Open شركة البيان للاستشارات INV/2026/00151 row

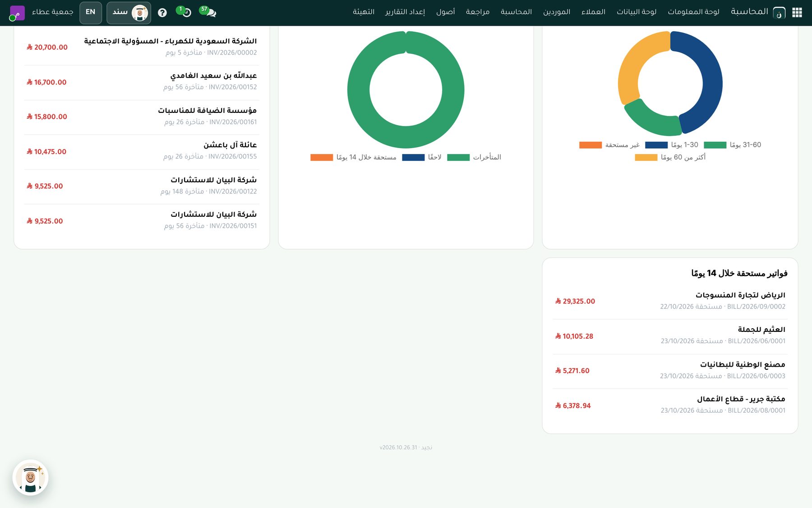click(x=142, y=221)
